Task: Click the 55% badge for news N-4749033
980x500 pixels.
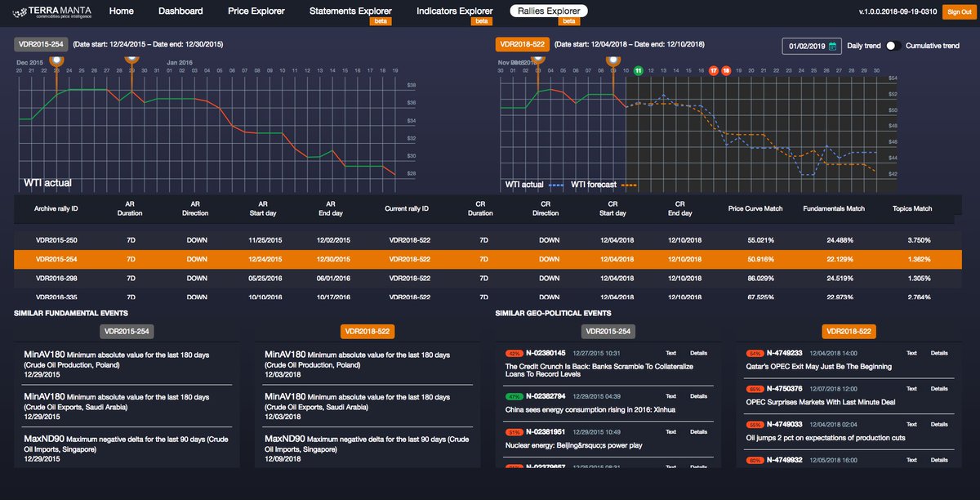Action: pyautogui.click(x=755, y=425)
